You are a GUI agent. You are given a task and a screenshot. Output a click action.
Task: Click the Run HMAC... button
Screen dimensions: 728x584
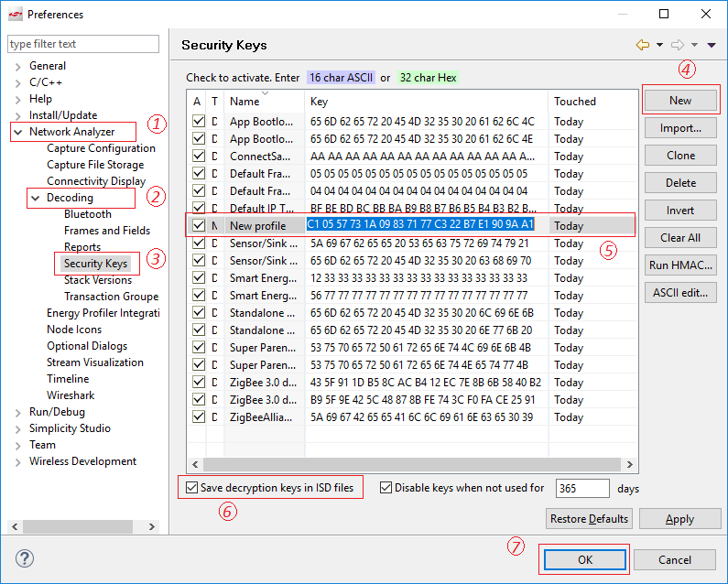[x=680, y=265]
